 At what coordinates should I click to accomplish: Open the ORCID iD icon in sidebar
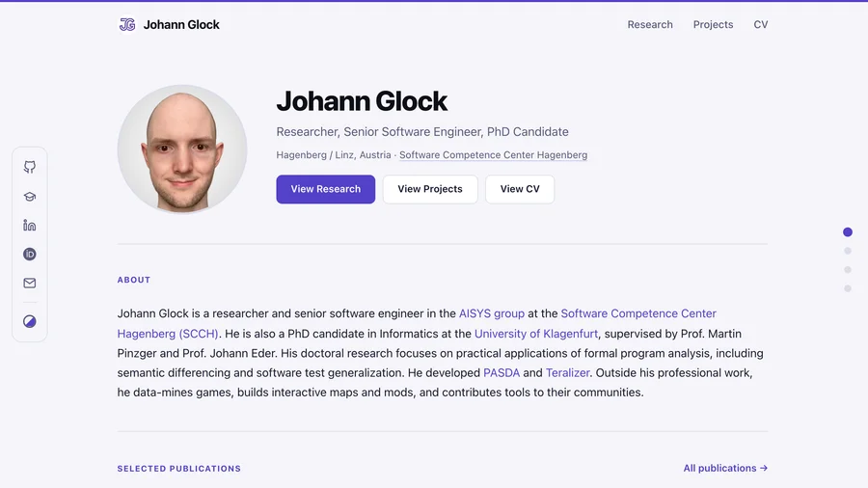pyautogui.click(x=30, y=254)
